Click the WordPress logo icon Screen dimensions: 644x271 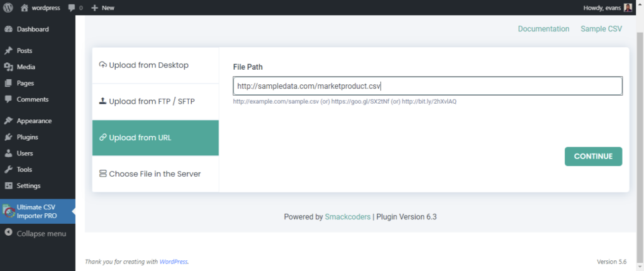click(x=8, y=8)
